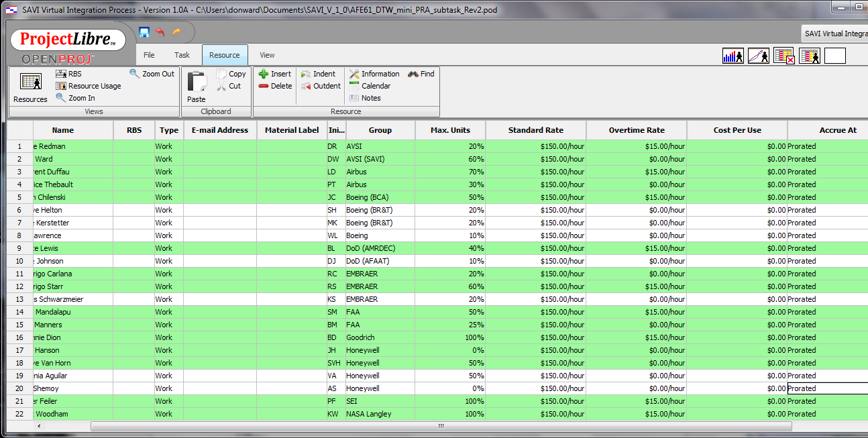Image resolution: width=868 pixels, height=438 pixels.
Task: Click the horizontal scrollbar thumb
Action: click(x=440, y=426)
